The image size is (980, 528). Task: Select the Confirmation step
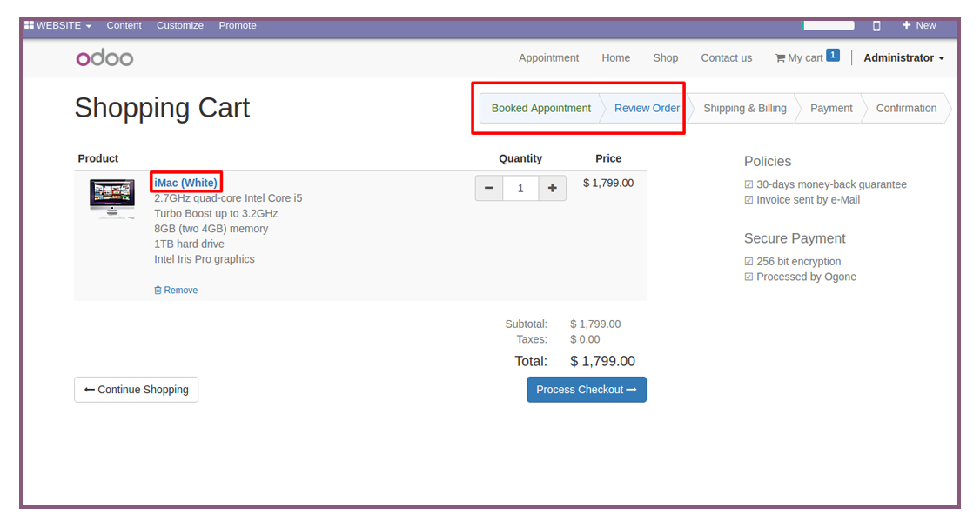coord(906,108)
